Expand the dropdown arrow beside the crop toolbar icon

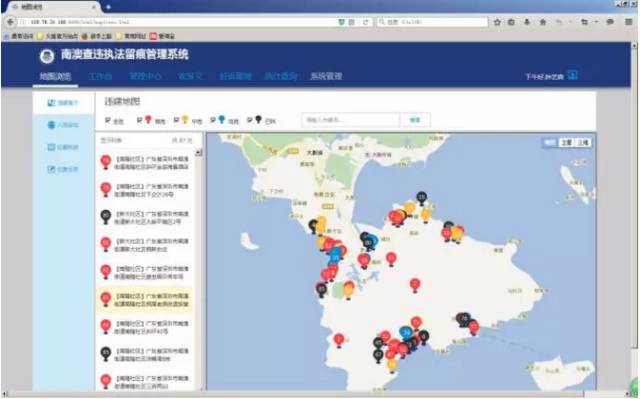pos(596,22)
